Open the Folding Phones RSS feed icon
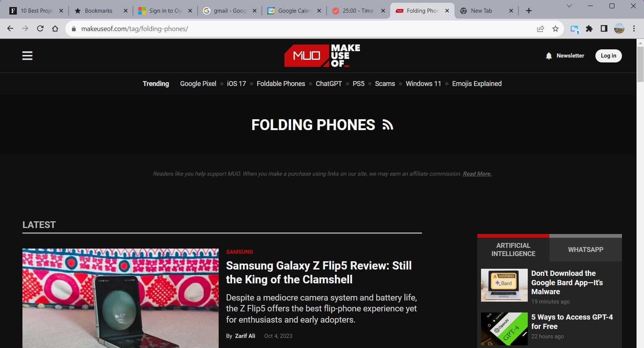Image resolution: width=644 pixels, height=348 pixels. [388, 125]
